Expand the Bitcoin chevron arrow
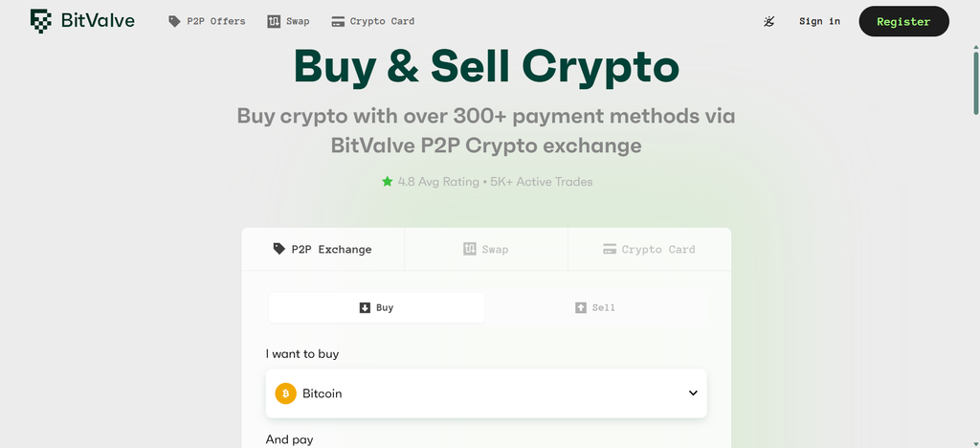The height and width of the screenshot is (448, 980). click(x=693, y=393)
